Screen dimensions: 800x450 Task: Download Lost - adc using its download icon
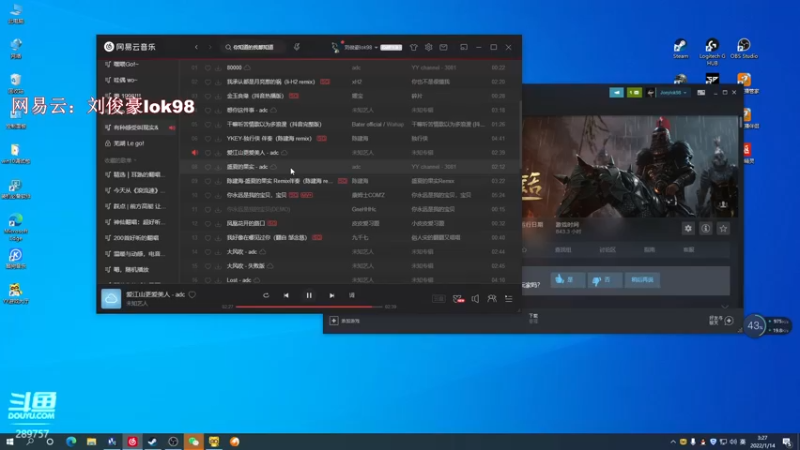point(217,280)
